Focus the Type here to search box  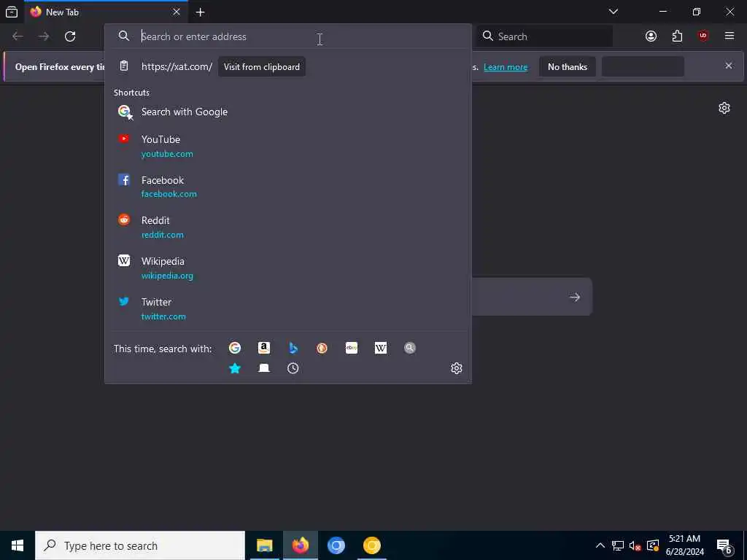click(x=140, y=545)
